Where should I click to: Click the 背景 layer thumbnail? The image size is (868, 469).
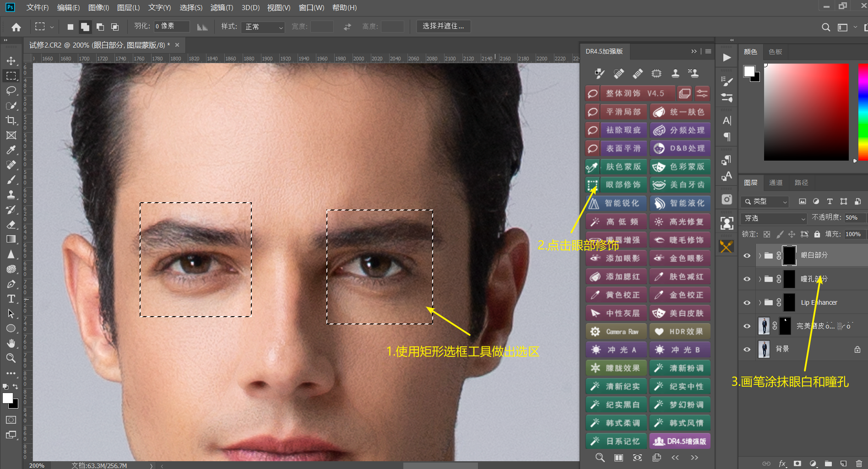764,350
